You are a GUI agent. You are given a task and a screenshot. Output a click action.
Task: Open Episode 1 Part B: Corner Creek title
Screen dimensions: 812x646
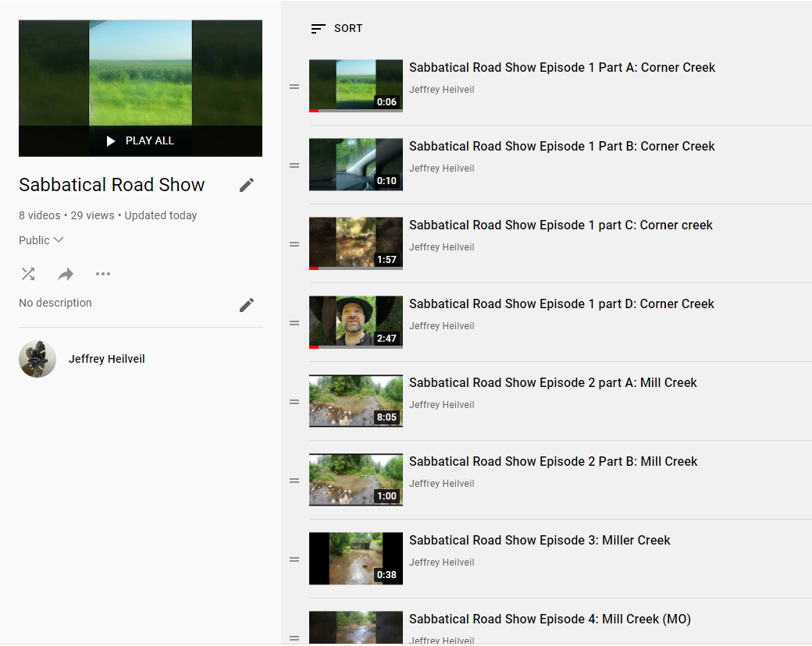562,147
